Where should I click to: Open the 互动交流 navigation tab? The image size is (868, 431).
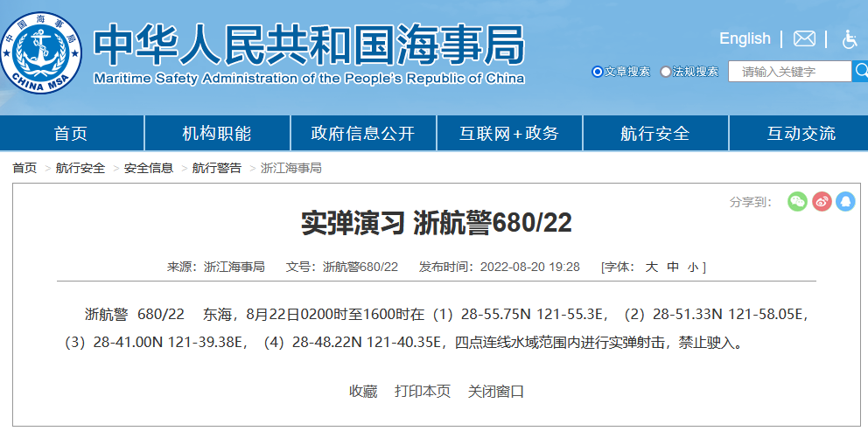pos(801,134)
